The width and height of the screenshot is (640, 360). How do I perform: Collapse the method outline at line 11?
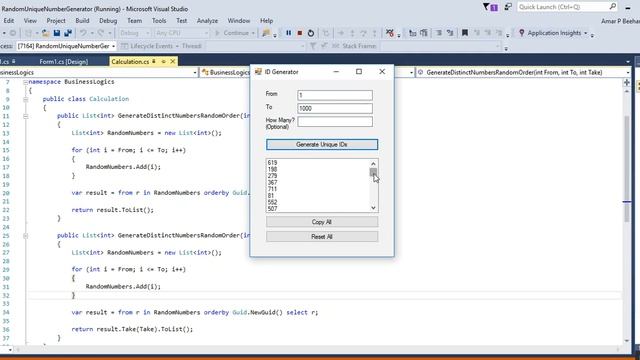click(25, 116)
